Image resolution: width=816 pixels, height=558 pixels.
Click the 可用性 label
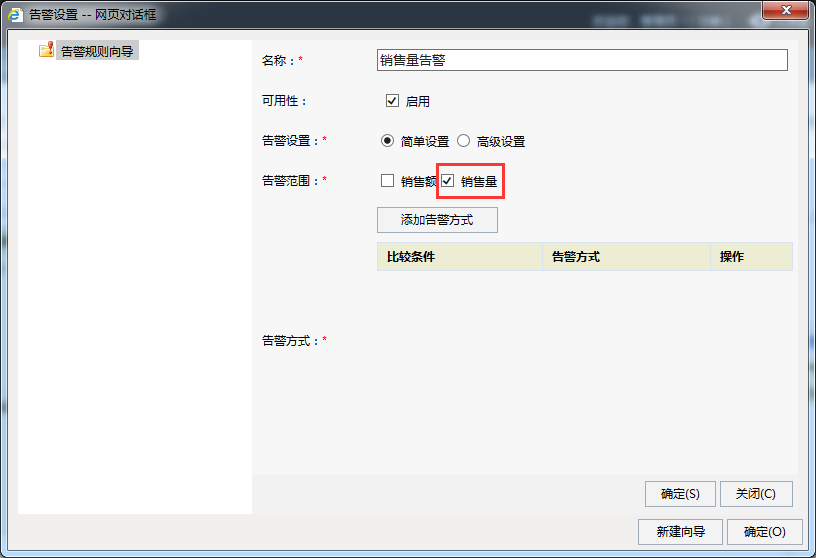tap(284, 101)
